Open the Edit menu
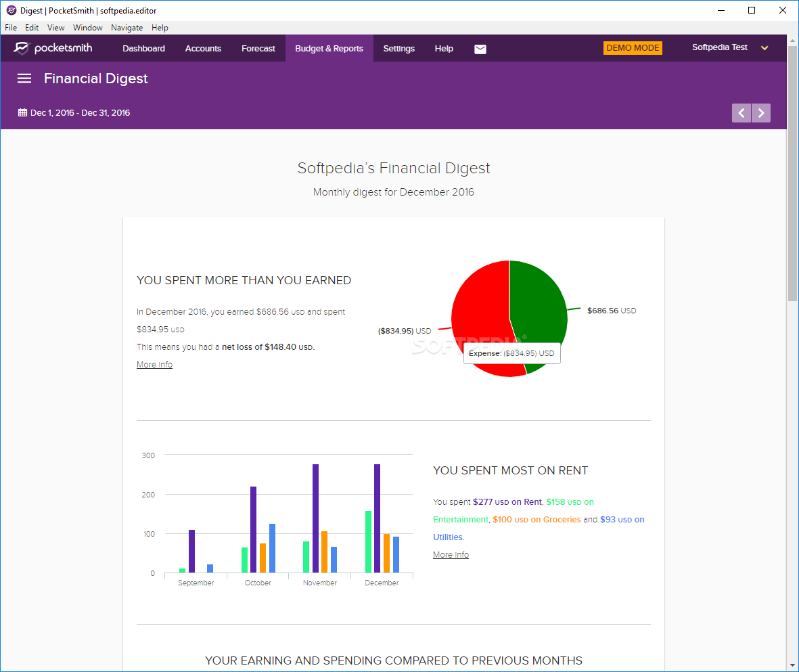The width and height of the screenshot is (799, 672). pos(32,28)
